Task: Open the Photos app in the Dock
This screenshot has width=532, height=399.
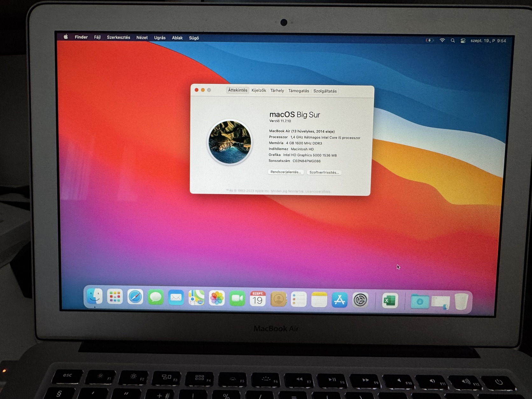Action: click(x=217, y=298)
